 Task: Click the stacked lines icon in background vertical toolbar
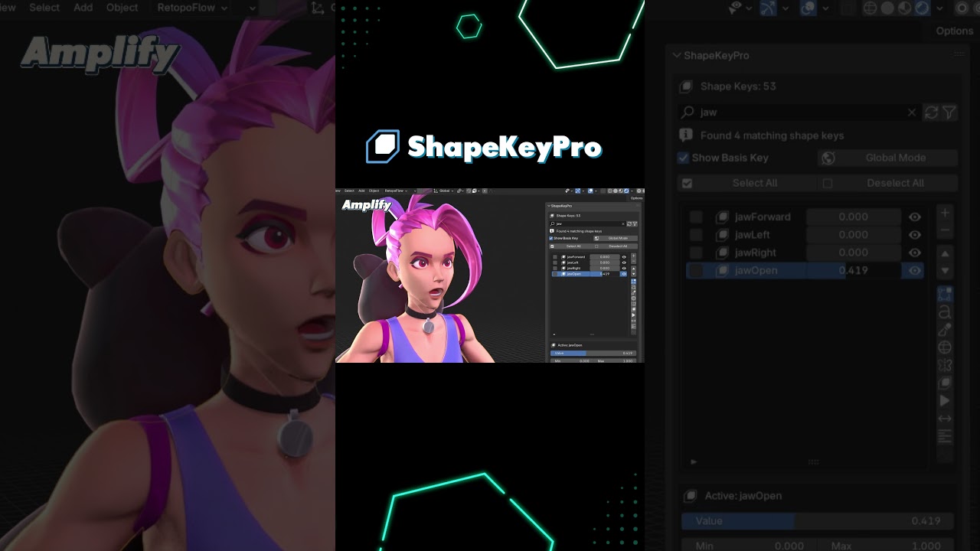pos(945,436)
